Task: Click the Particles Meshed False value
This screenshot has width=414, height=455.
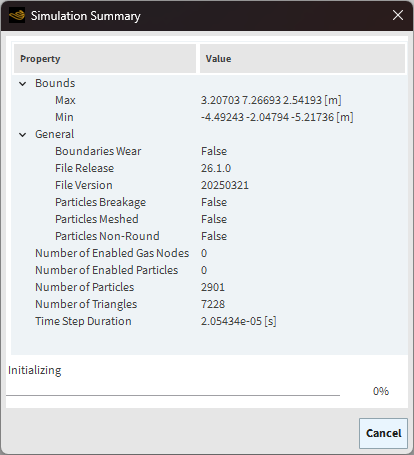Action: (214, 219)
